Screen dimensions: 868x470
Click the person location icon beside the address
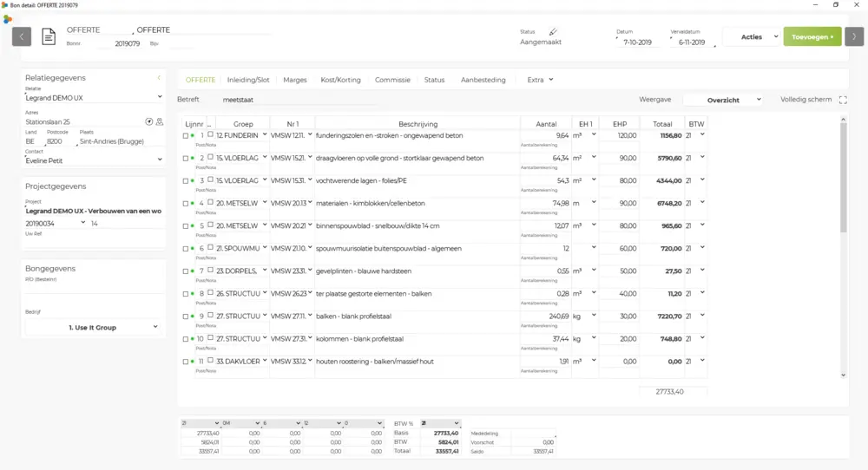pyautogui.click(x=160, y=122)
